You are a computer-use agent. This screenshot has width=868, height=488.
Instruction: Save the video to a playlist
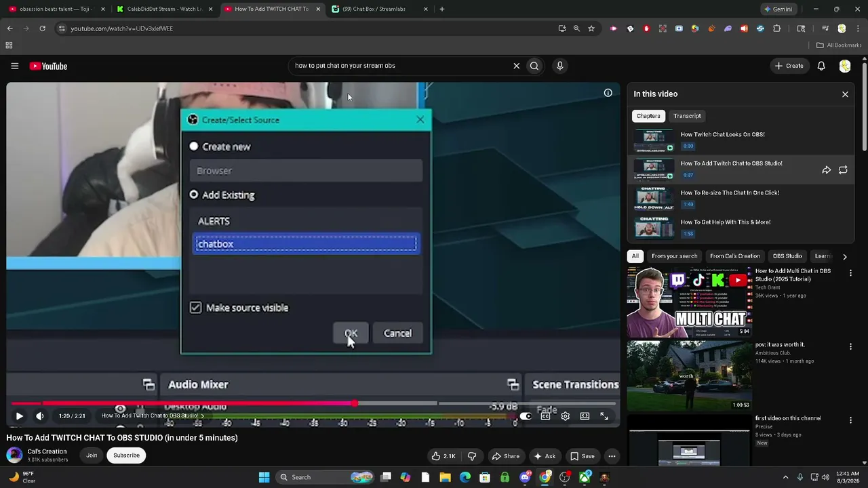pyautogui.click(x=583, y=456)
